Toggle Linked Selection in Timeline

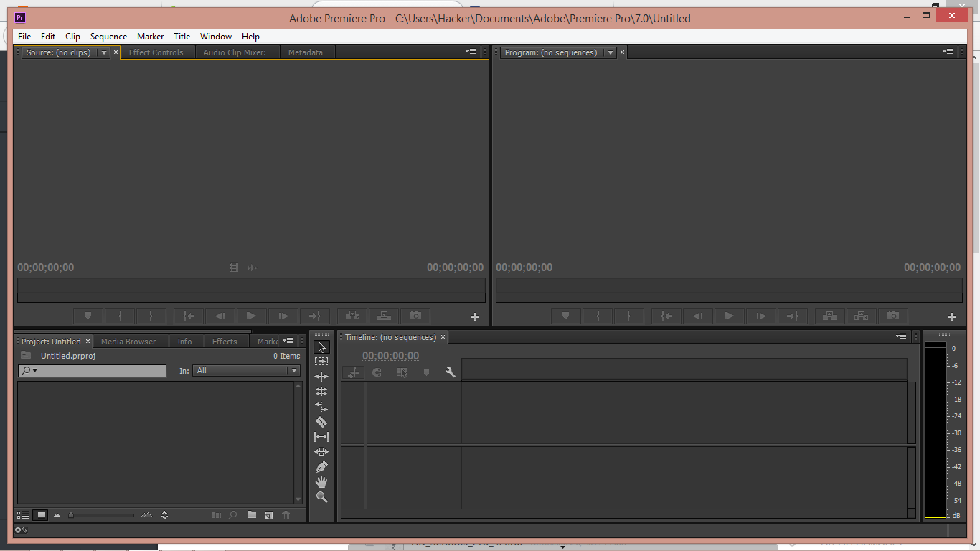pyautogui.click(x=402, y=372)
